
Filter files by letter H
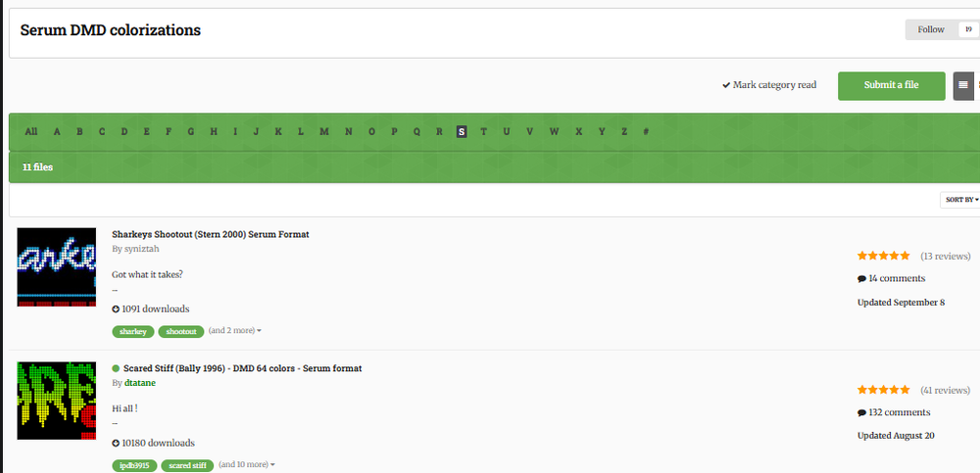pyautogui.click(x=214, y=132)
